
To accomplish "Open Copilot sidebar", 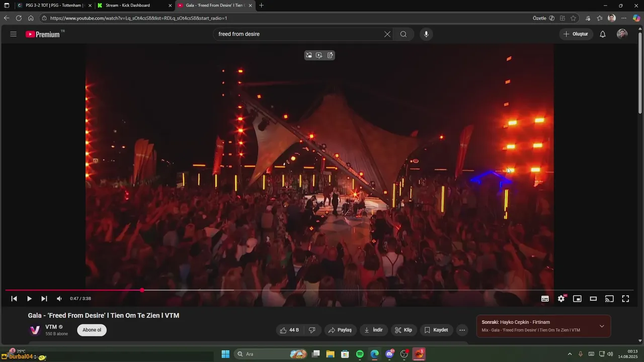I will [636, 18].
